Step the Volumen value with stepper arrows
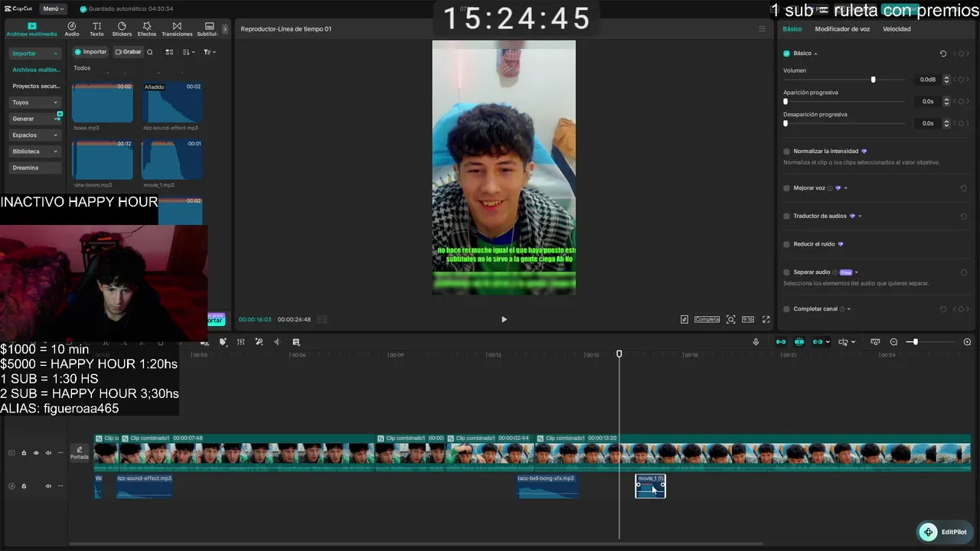This screenshot has width=980, height=551. [x=946, y=80]
